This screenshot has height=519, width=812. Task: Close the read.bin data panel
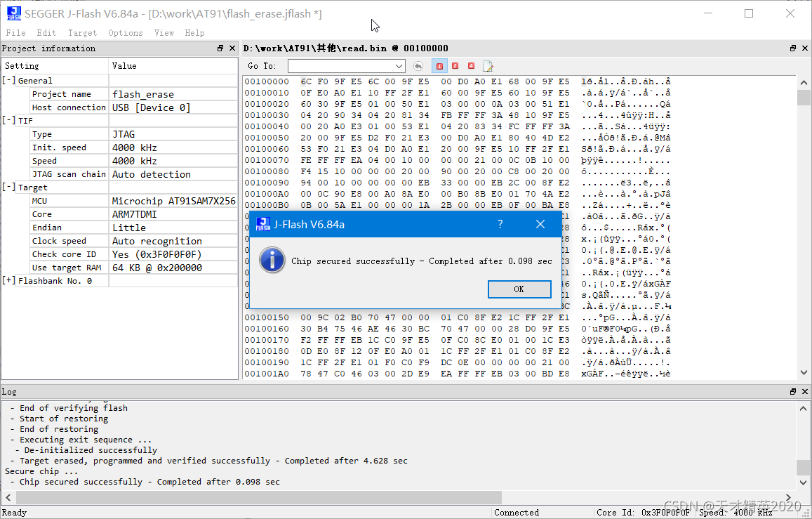(x=805, y=48)
